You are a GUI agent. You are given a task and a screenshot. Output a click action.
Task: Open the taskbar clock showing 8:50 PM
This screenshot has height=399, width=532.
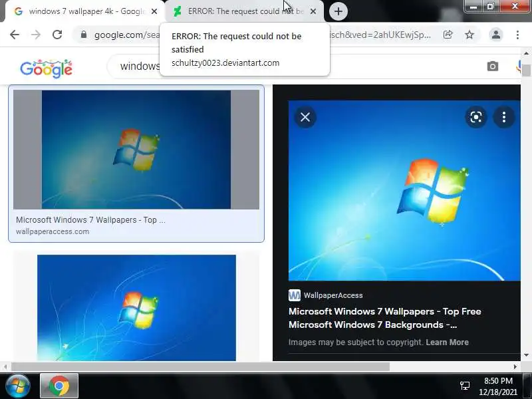pyautogui.click(x=497, y=386)
